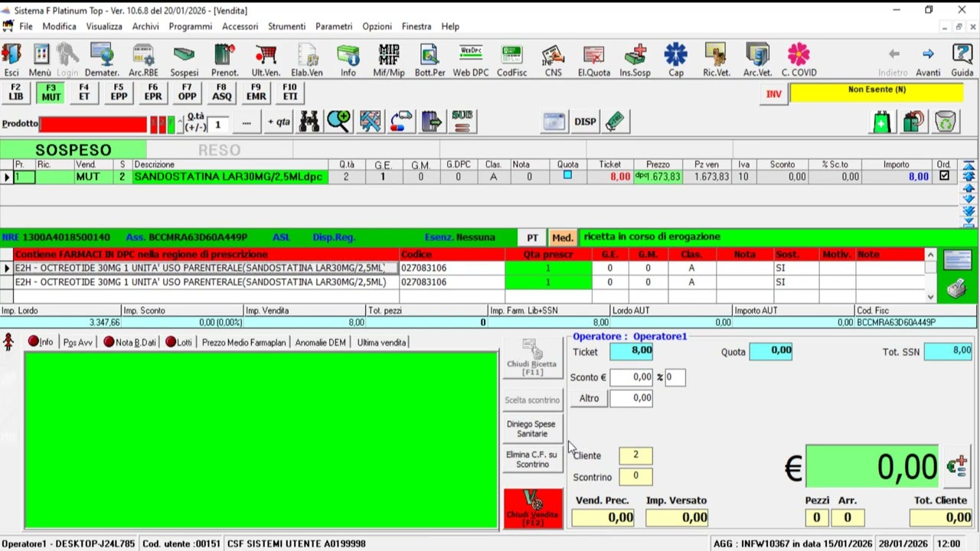
Task: Click the Diniego Spese Sanitarie button
Action: coord(531,429)
